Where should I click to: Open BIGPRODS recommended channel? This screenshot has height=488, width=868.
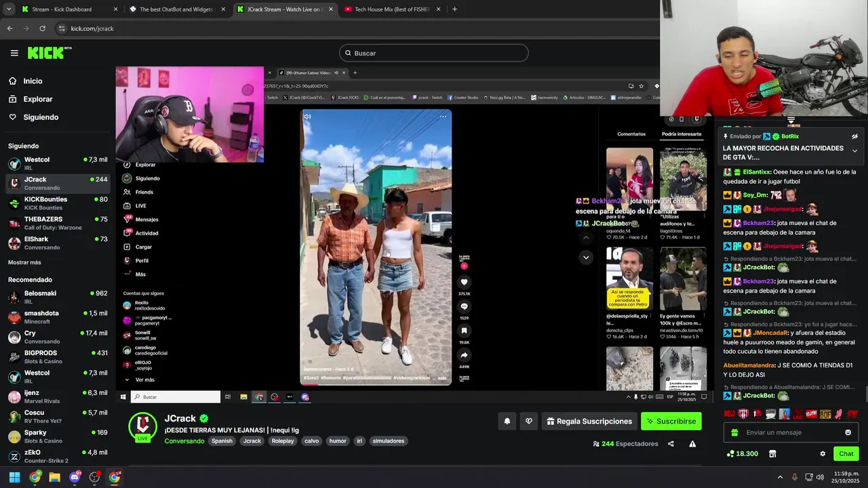(x=58, y=357)
